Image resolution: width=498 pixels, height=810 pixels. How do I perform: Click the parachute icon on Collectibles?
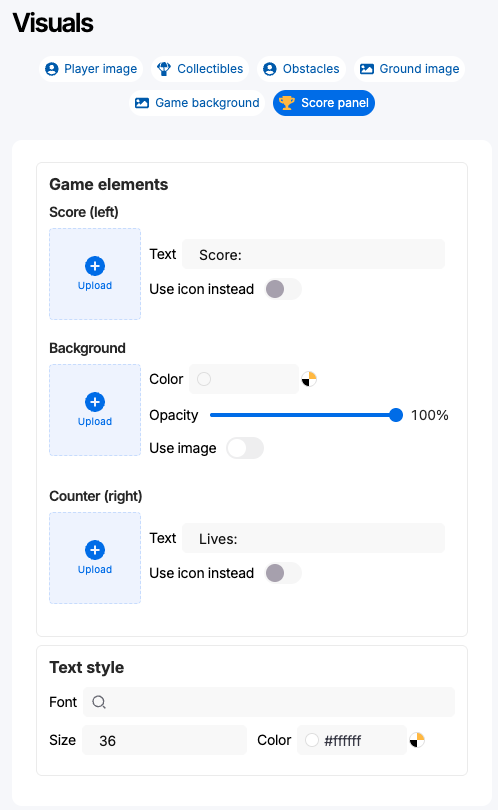164,69
